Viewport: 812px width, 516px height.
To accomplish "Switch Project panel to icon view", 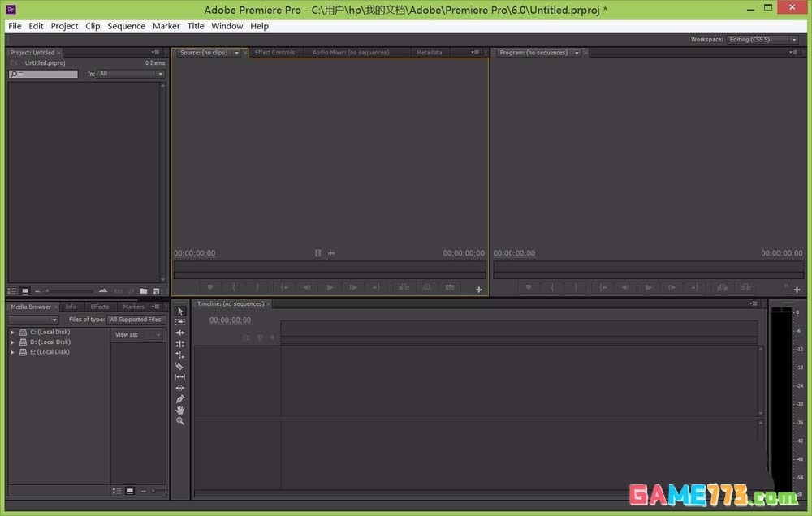I will (x=25, y=291).
